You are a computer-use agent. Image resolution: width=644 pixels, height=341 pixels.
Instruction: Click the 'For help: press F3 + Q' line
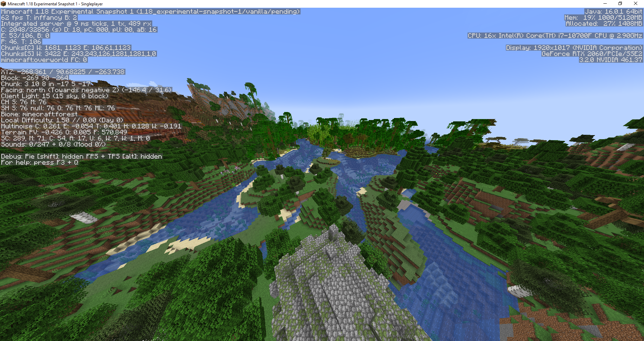[x=40, y=163]
